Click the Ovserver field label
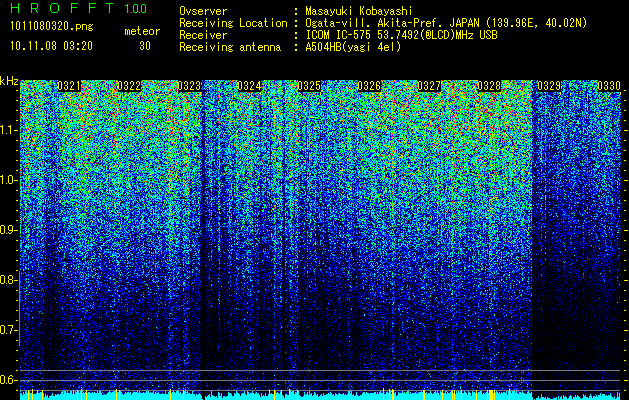The height and width of the screenshot is (400, 629). (203, 11)
